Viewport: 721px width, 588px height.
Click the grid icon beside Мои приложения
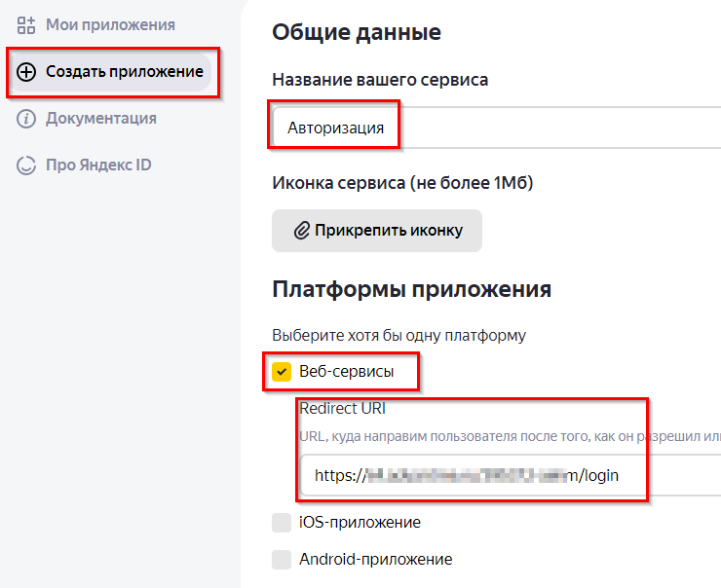26,25
